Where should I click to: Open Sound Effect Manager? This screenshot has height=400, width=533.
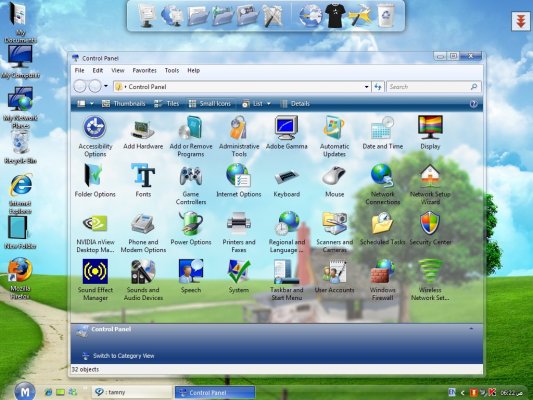(x=95, y=280)
